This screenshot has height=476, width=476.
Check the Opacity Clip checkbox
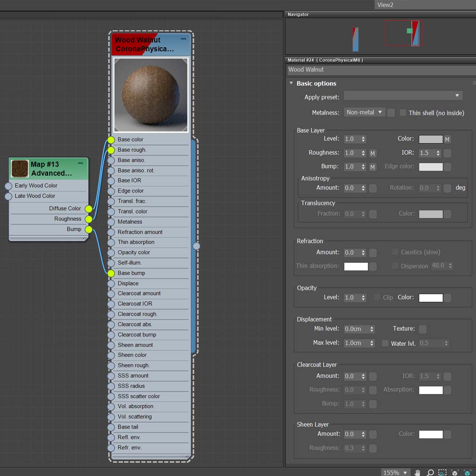click(x=377, y=297)
